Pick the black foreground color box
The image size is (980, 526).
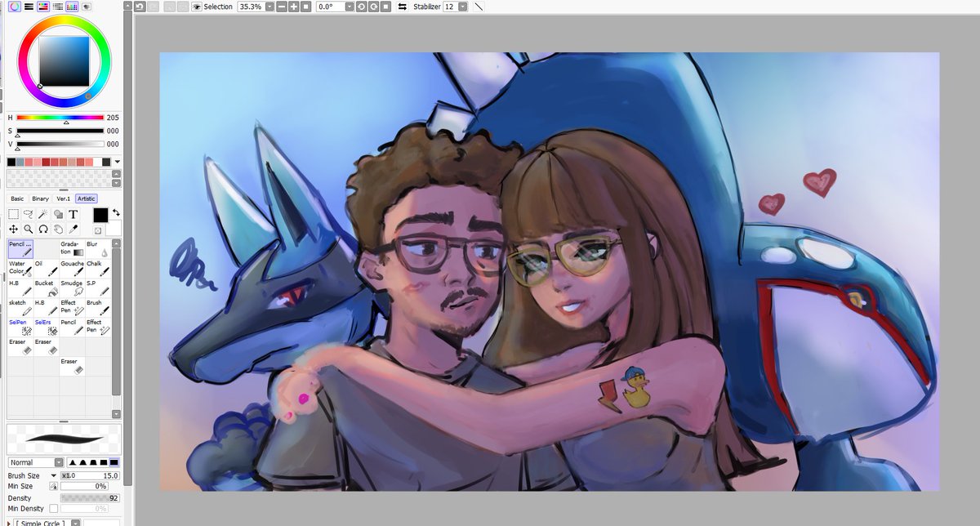100,215
